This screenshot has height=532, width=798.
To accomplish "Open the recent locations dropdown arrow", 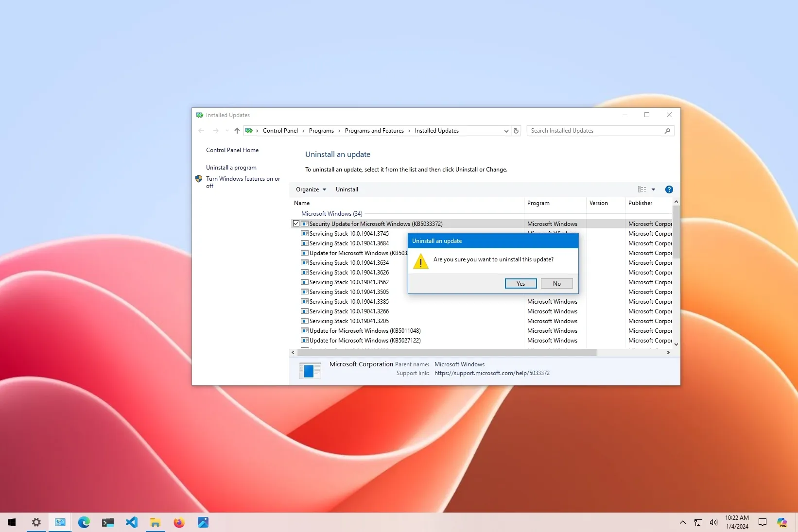I will coord(227,131).
